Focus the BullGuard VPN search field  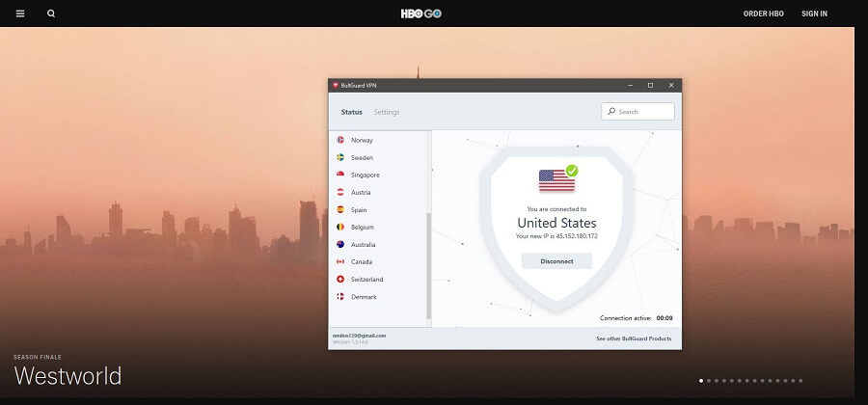(x=637, y=111)
